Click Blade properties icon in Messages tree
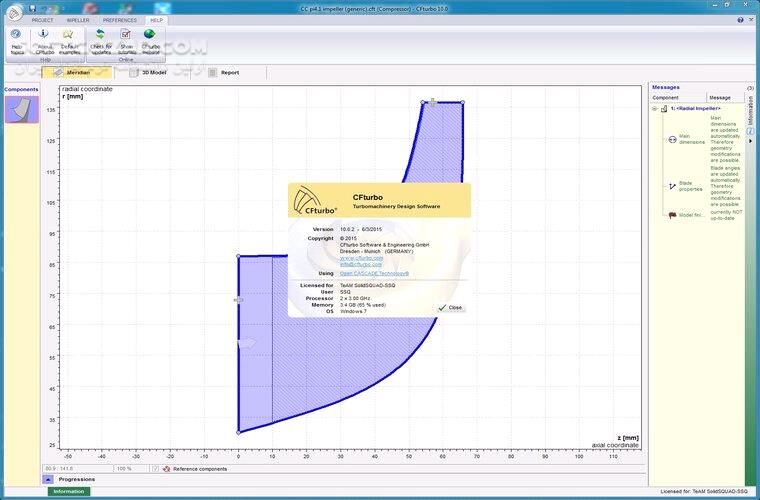This screenshot has height=500, width=760. (672, 186)
